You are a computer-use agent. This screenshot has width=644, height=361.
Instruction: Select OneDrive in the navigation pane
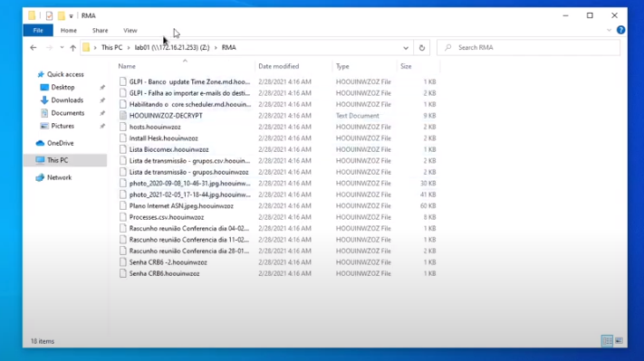[60, 143]
